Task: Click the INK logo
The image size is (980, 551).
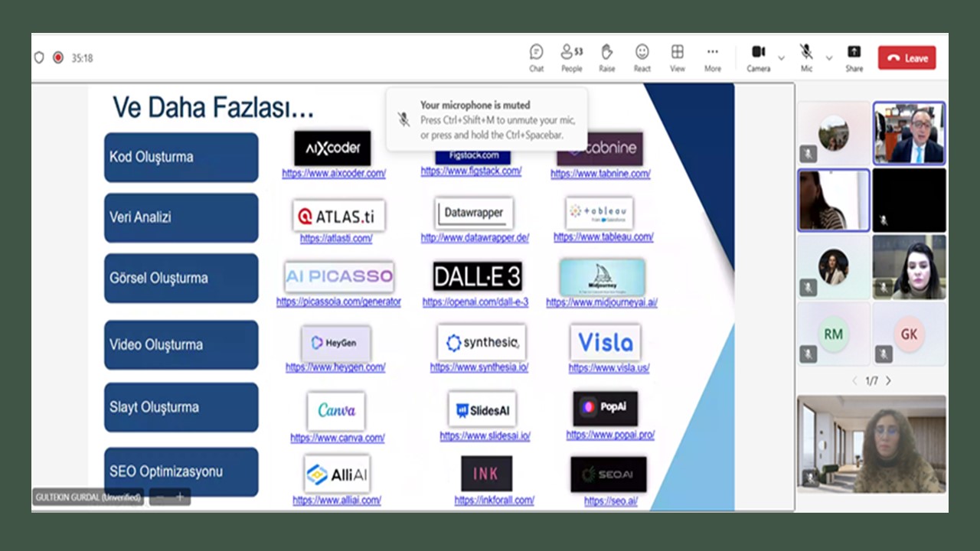Action: [487, 474]
